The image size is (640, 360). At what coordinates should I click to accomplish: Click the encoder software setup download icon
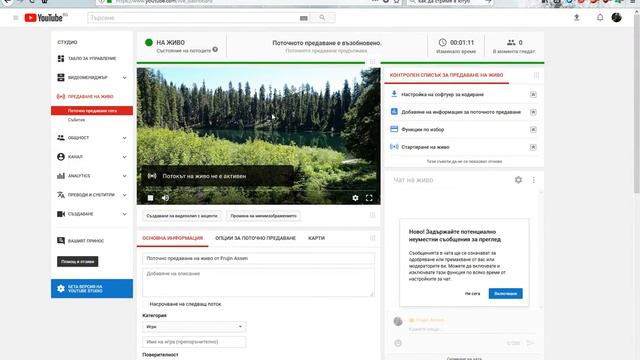[x=394, y=94]
